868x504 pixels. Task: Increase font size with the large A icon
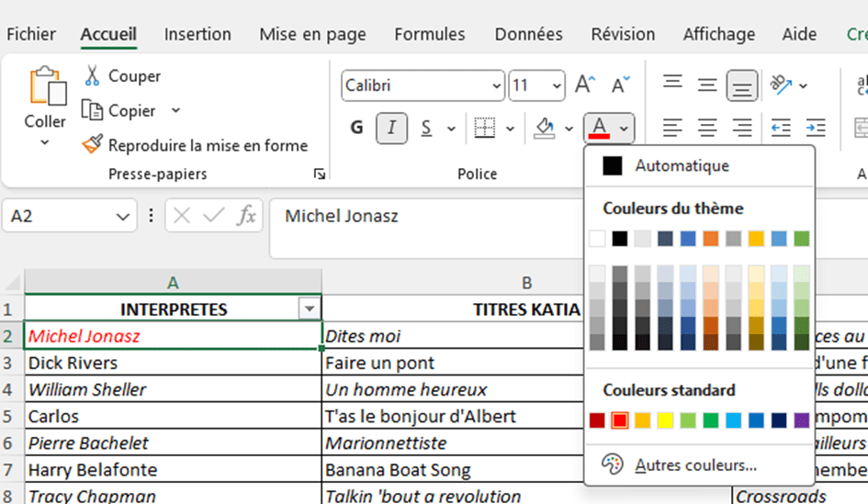click(584, 85)
